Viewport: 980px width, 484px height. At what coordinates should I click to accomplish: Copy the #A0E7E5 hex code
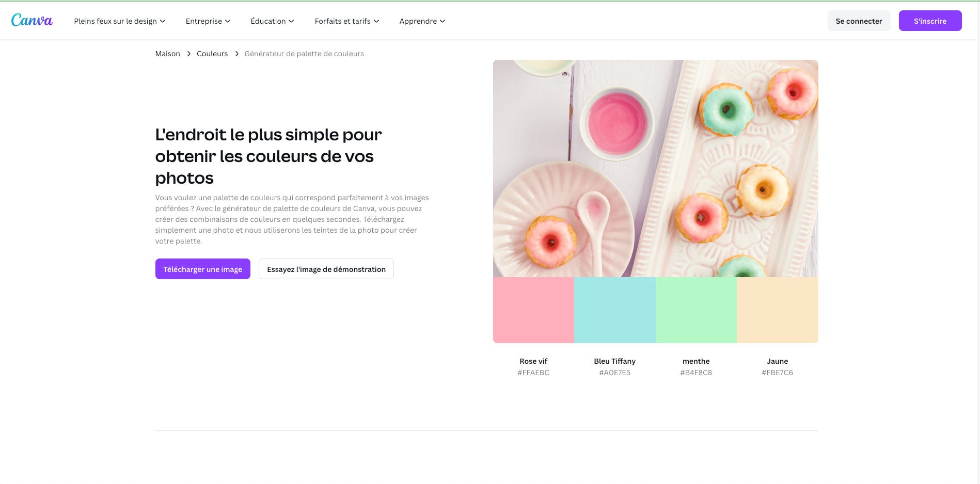coord(614,373)
